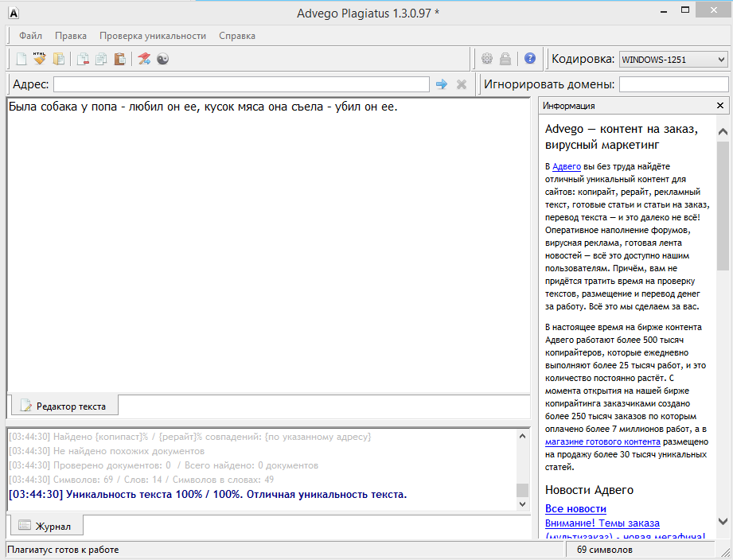Open the Справка menu

[x=237, y=36]
